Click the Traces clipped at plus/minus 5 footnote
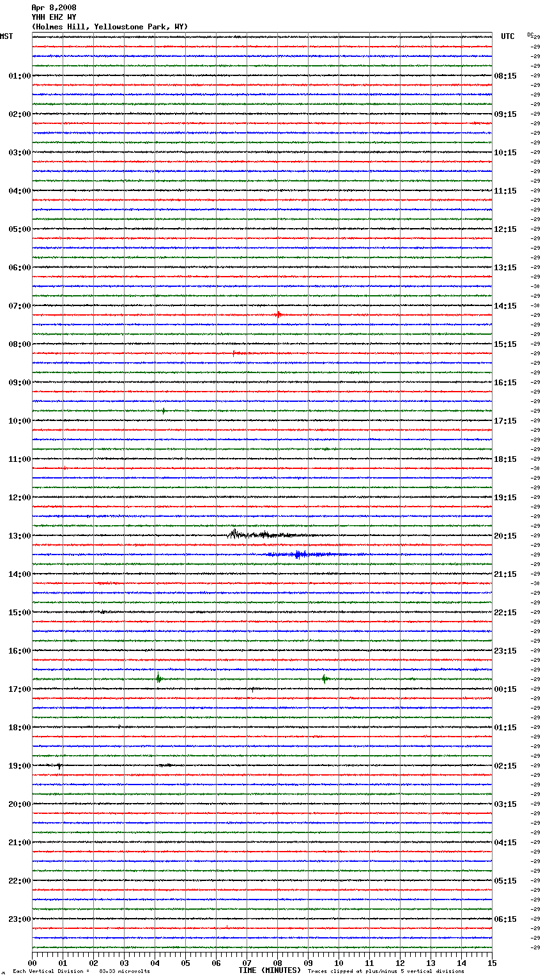The width and height of the screenshot is (543, 980). click(x=386, y=971)
